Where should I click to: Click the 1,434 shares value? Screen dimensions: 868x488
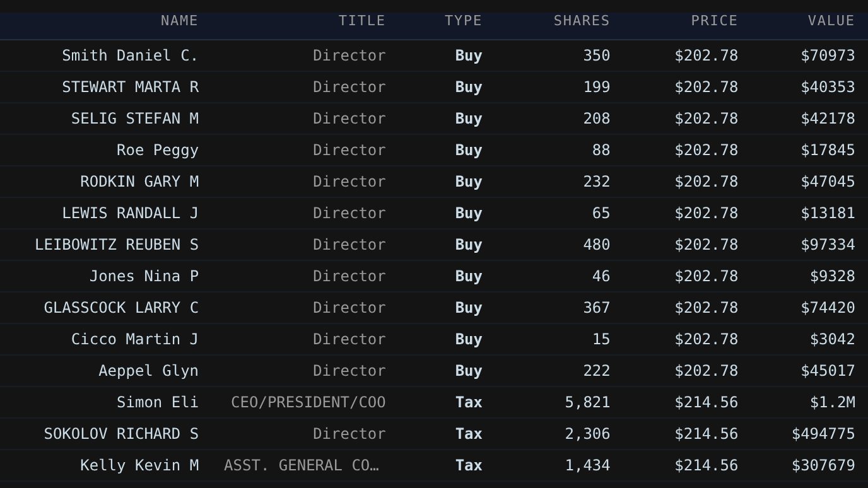tap(587, 465)
